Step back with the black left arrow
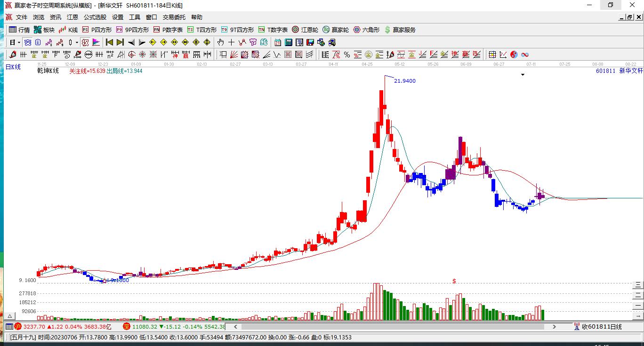 tap(131, 42)
